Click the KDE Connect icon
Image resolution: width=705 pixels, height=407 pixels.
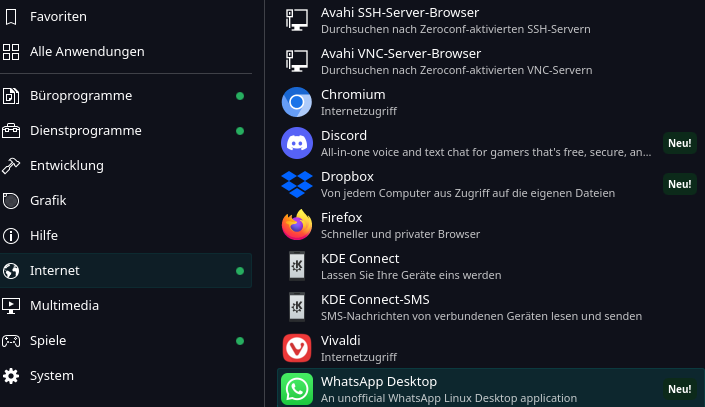(297, 266)
